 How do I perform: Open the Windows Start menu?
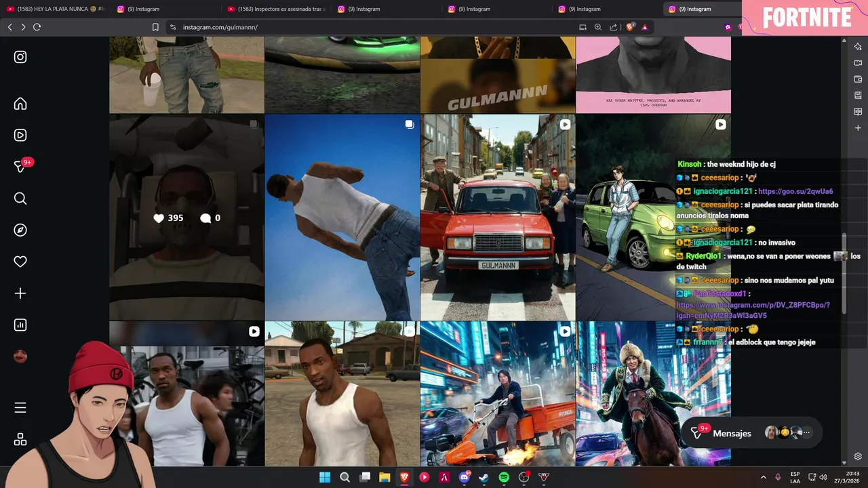[325, 477]
